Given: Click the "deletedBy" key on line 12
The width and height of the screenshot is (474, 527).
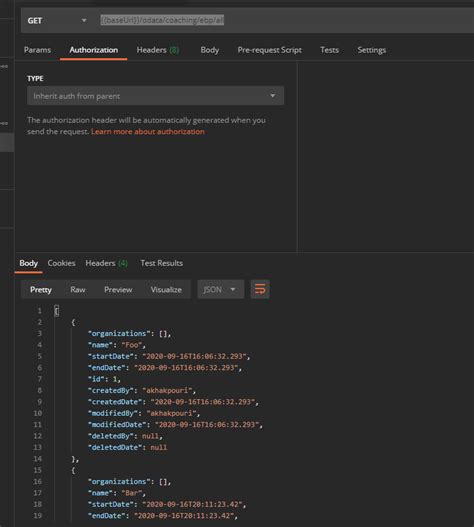Looking at the screenshot, I should (x=113, y=436).
